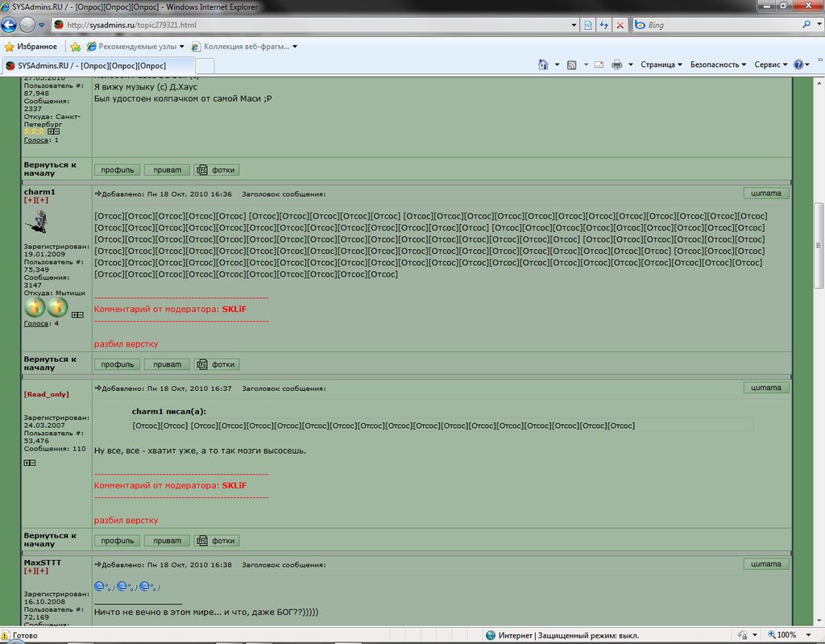Click the status bar warning icon
The image size is (825, 644).
click(6, 635)
